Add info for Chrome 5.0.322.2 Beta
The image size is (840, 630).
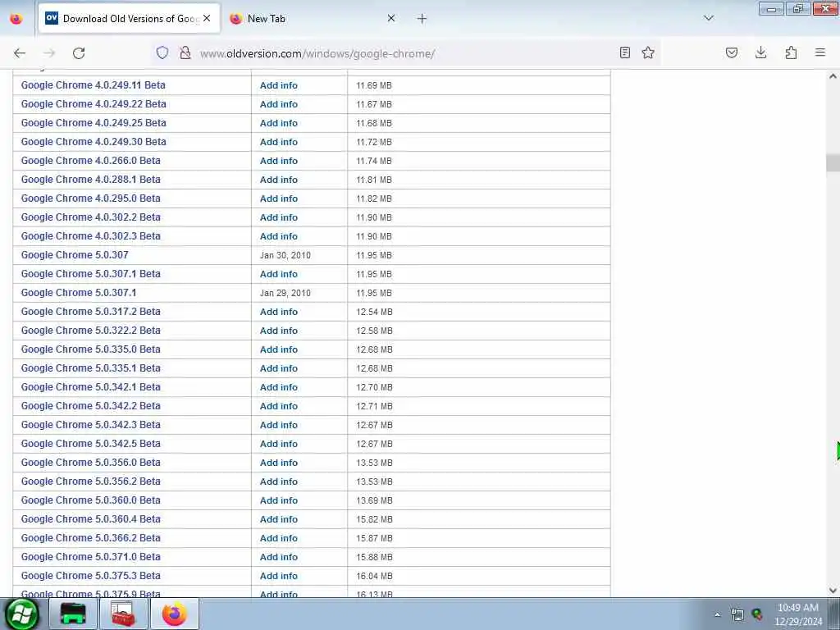tap(279, 331)
